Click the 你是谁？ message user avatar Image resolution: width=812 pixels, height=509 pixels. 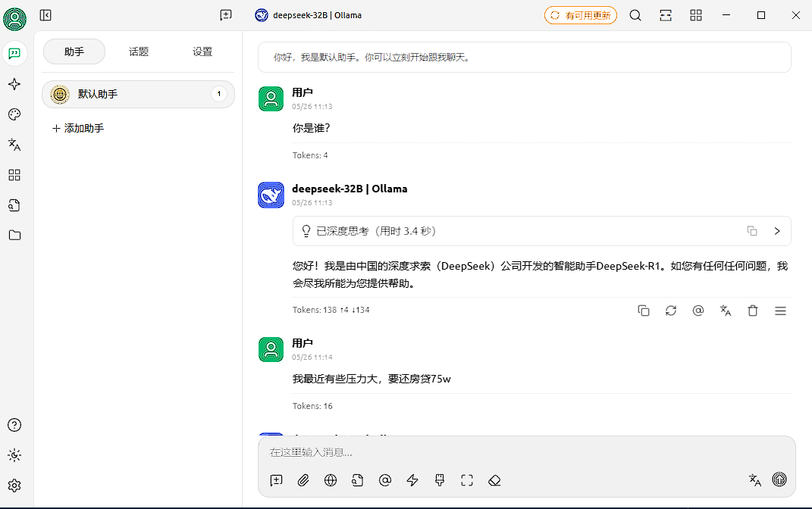point(271,98)
